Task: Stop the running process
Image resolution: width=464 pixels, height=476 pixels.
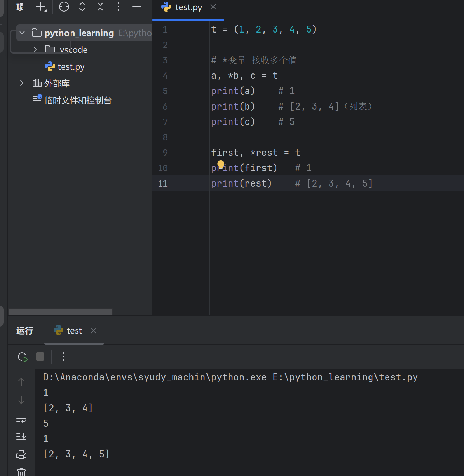Action: [40, 357]
